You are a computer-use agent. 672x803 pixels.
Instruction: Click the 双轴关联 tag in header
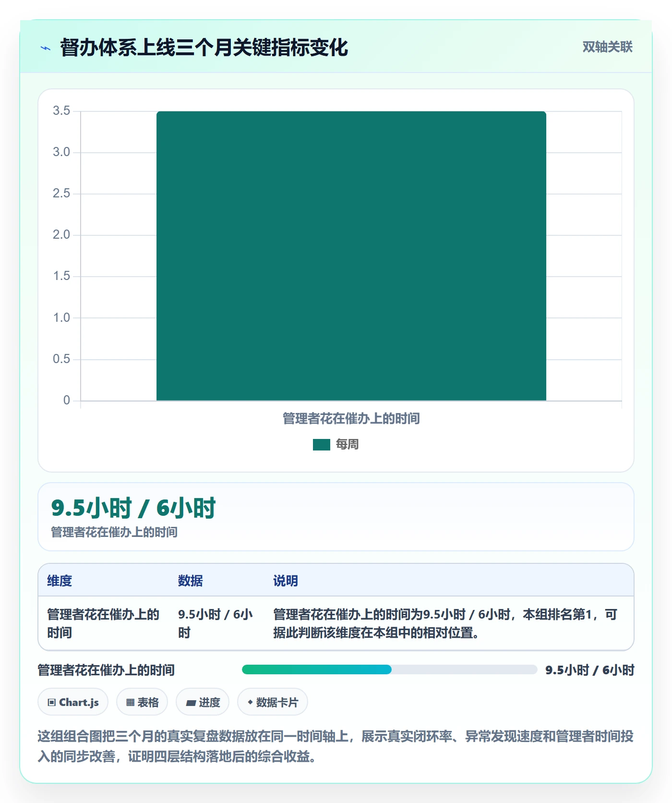click(607, 47)
